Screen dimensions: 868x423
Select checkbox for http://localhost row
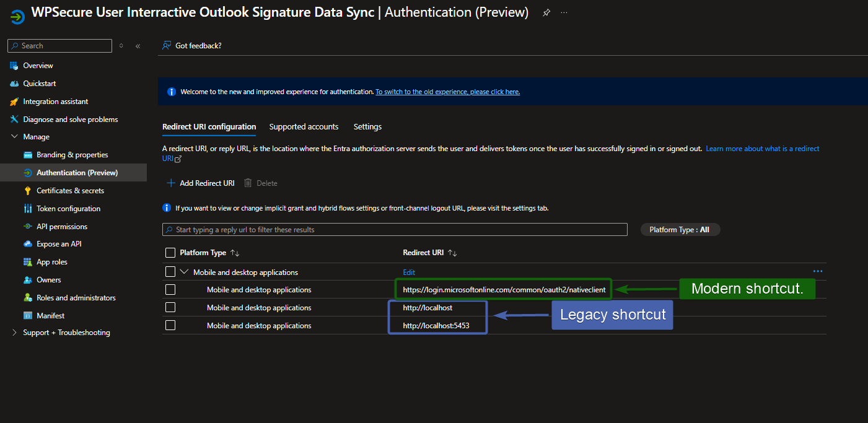pos(170,308)
